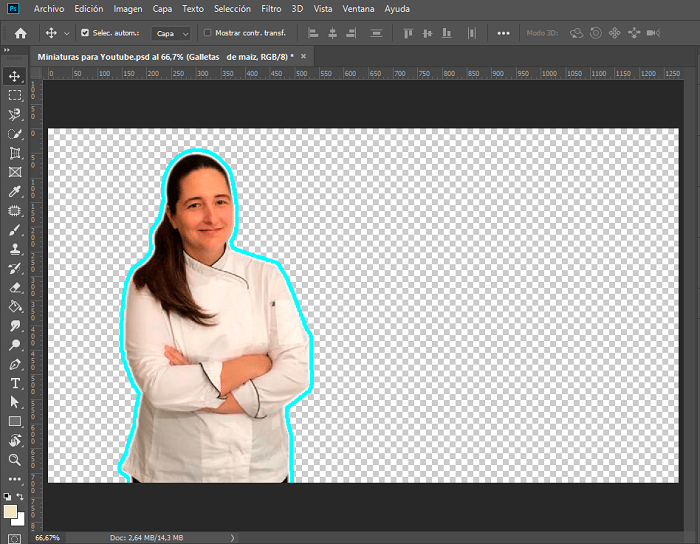Uncheck Selec. autom. checkbox
Image resolution: width=700 pixels, height=544 pixels.
85,33
